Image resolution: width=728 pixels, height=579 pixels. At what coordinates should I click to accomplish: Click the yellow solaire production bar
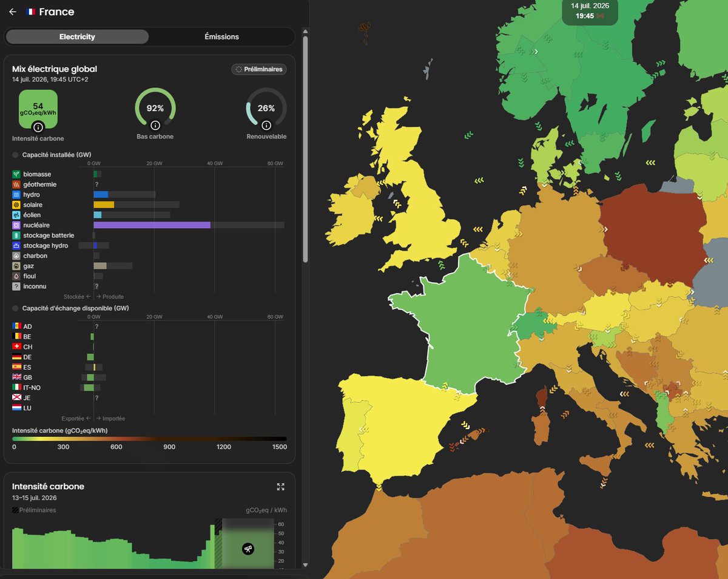click(104, 205)
